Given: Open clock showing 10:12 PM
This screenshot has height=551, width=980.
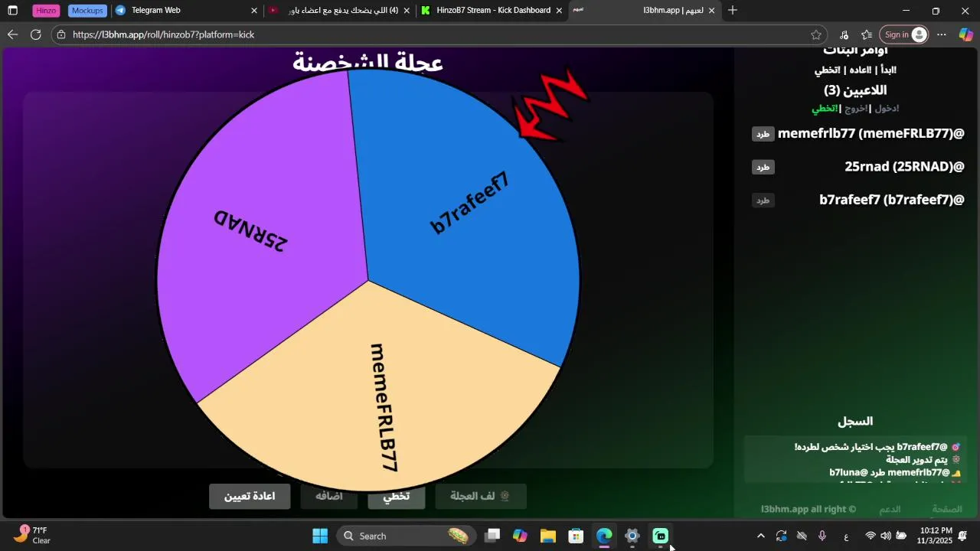Looking at the screenshot, I should [936, 535].
